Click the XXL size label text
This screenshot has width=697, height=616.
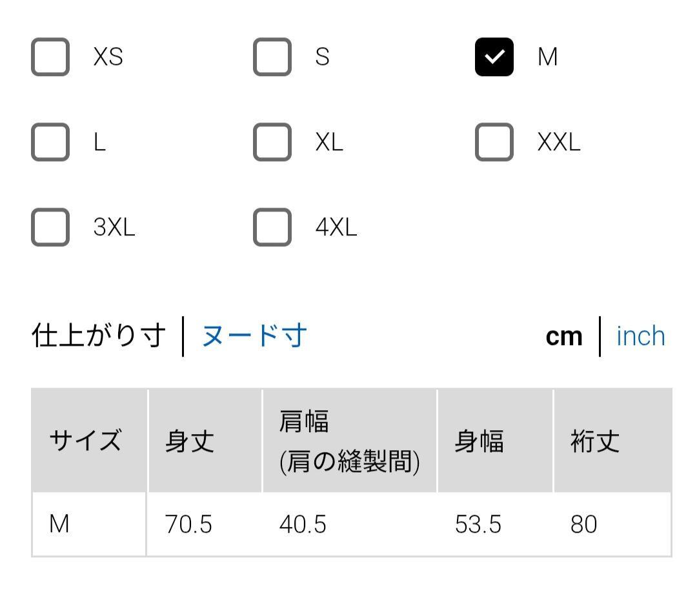559,142
